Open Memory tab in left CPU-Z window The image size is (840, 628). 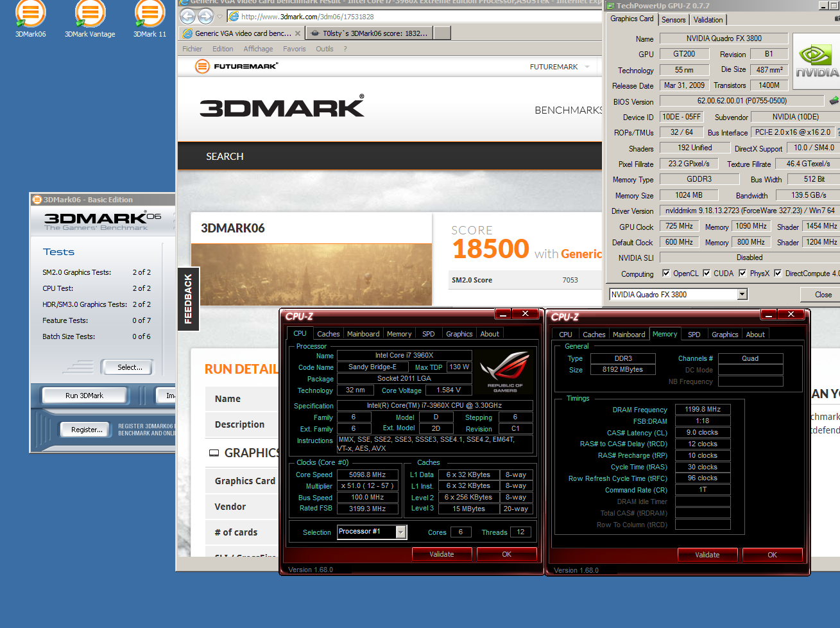(399, 334)
